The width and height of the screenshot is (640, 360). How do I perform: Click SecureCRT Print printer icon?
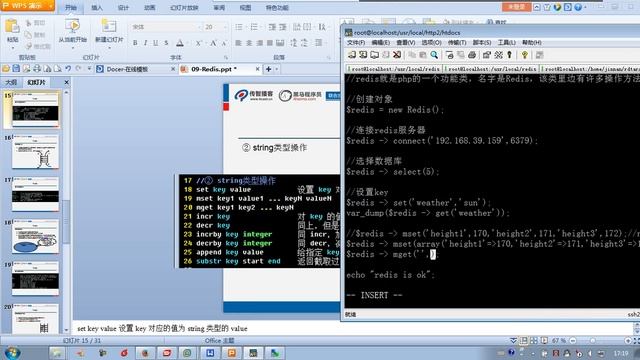tap(472, 55)
